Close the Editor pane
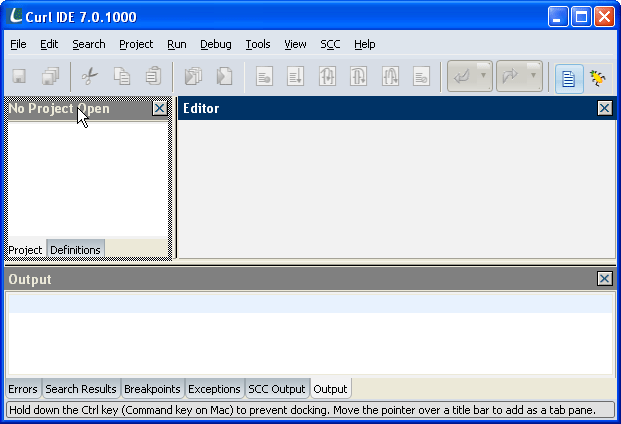Viewport: 621px width, 424px height. (x=604, y=108)
